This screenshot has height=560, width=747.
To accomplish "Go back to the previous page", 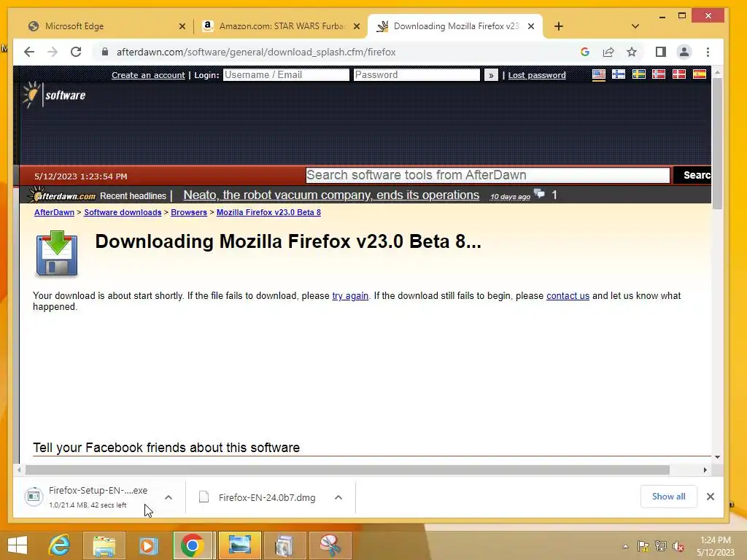I will click(x=29, y=52).
